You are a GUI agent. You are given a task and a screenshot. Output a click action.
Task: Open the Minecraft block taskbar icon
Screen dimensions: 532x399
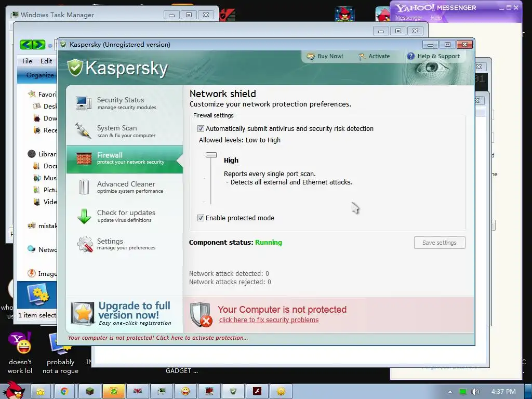[89, 392]
